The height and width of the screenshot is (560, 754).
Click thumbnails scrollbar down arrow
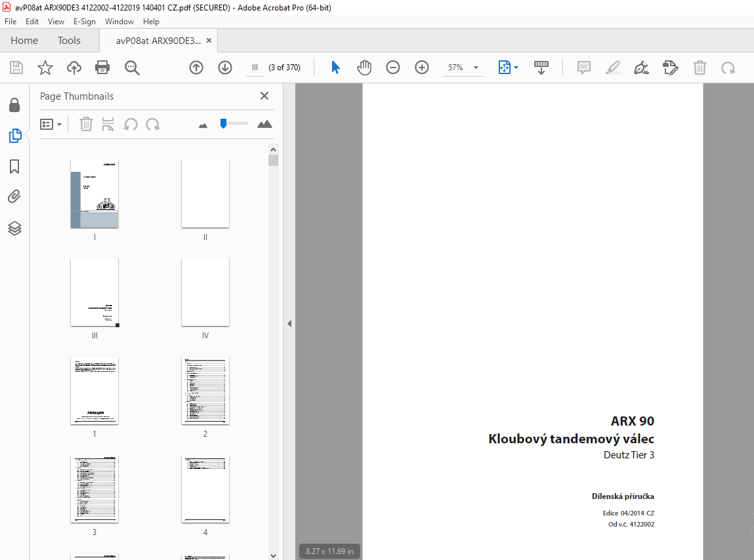(273, 555)
